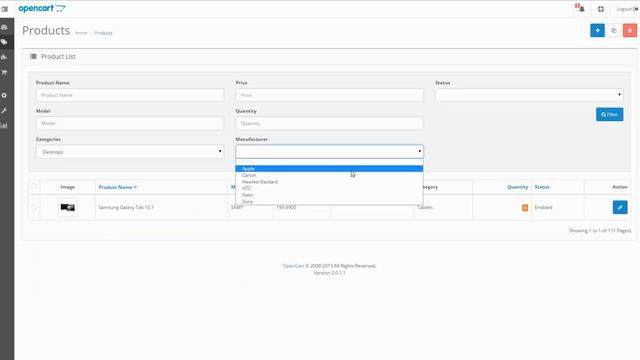The height and width of the screenshot is (360, 640).
Task: Click the OpenCart footer link
Action: tap(293, 266)
